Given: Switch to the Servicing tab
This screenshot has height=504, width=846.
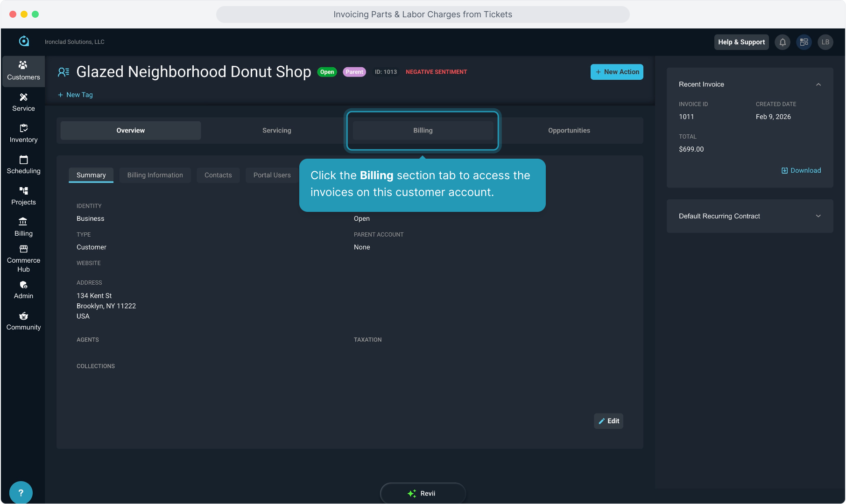Looking at the screenshot, I should pos(276,131).
